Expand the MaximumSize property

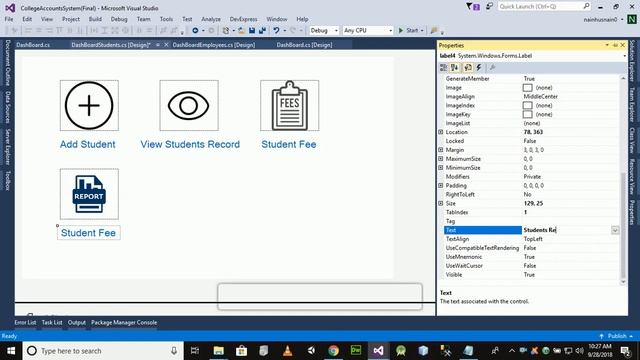click(441, 159)
